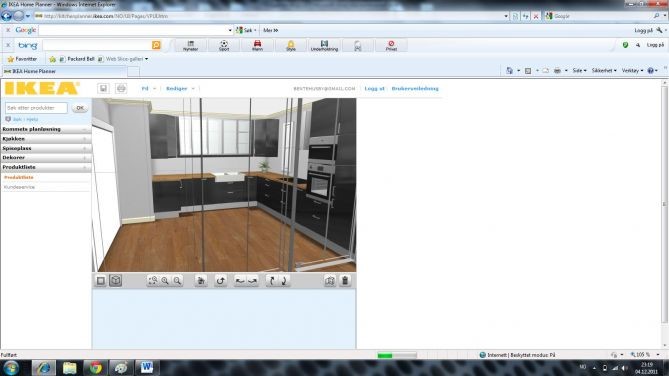Rotate the camera left
This screenshot has height=376, width=669.
click(240, 281)
